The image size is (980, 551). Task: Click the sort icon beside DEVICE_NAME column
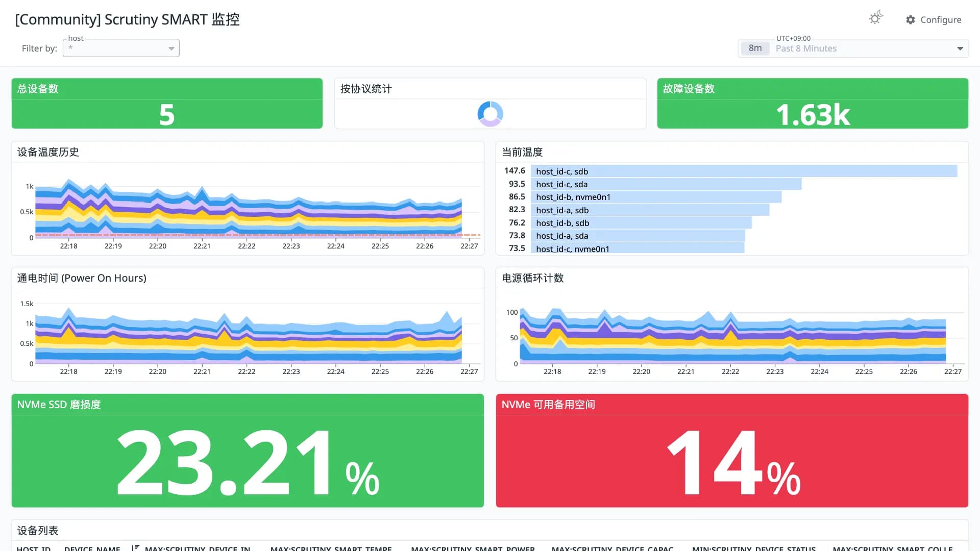coord(135,547)
